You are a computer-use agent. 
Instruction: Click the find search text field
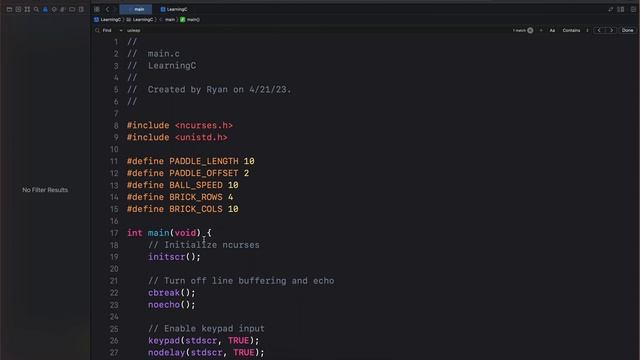point(318,31)
